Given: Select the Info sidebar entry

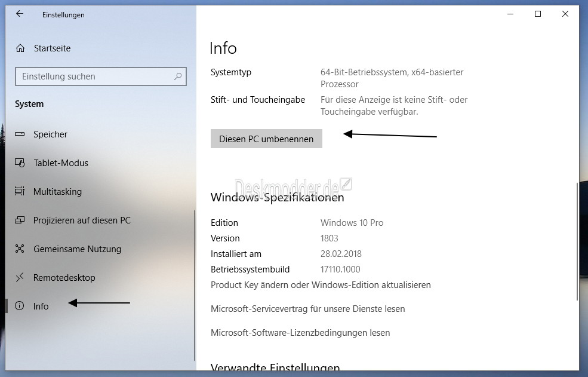Looking at the screenshot, I should (41, 306).
